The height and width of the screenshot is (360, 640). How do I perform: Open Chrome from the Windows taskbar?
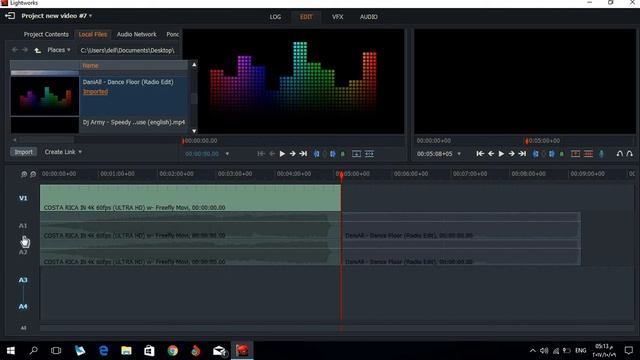173,351
